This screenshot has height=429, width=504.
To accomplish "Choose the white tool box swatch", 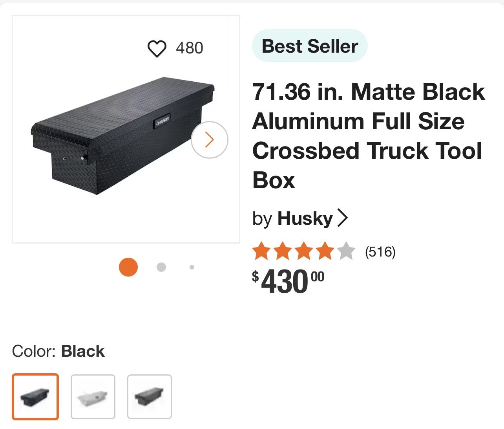I will tap(93, 397).
